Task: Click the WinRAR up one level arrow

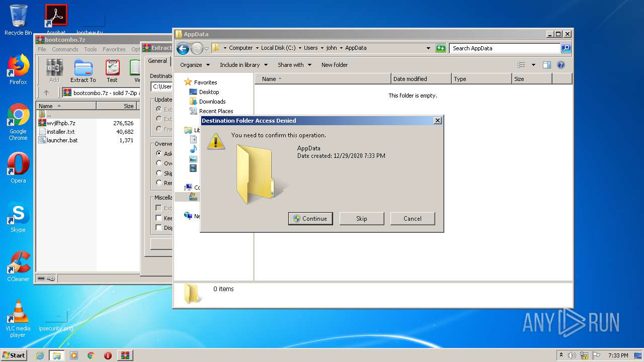Action: click(46, 93)
